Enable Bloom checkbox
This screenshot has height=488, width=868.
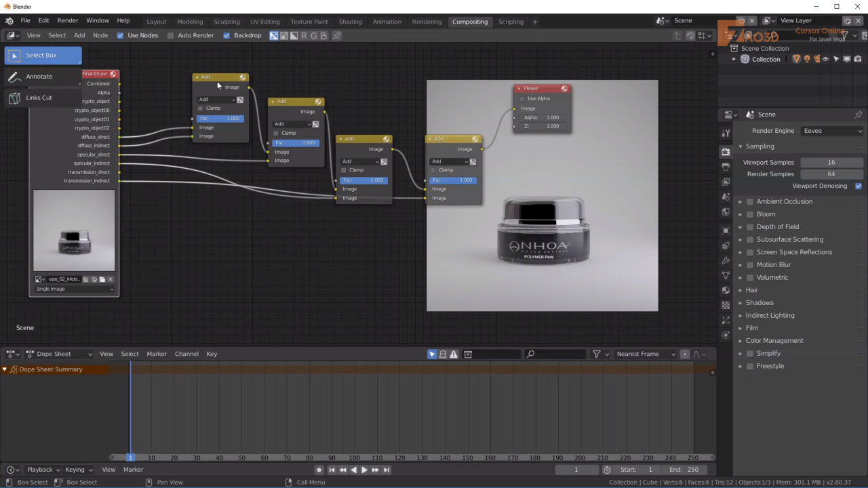[x=750, y=214]
